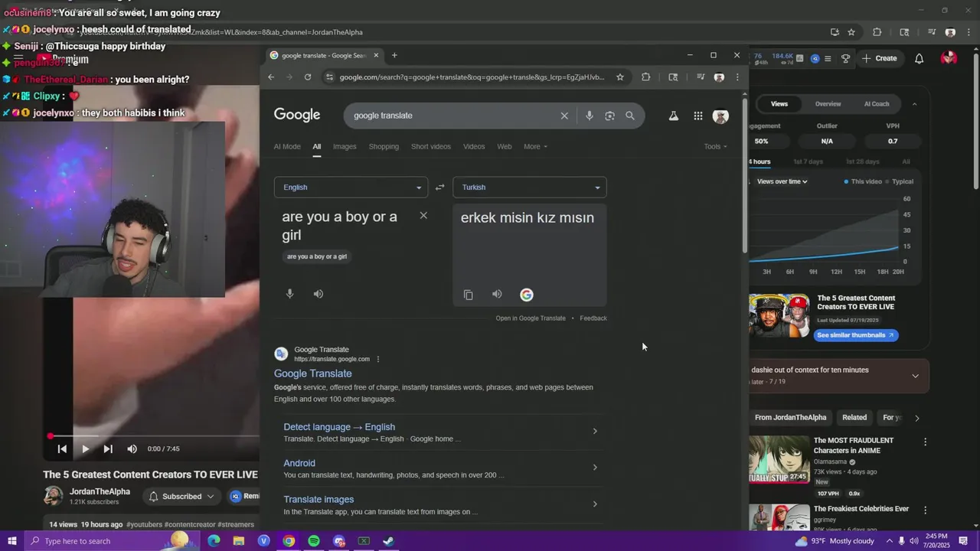
Task: Open Google Lens image search
Action: coord(609,116)
